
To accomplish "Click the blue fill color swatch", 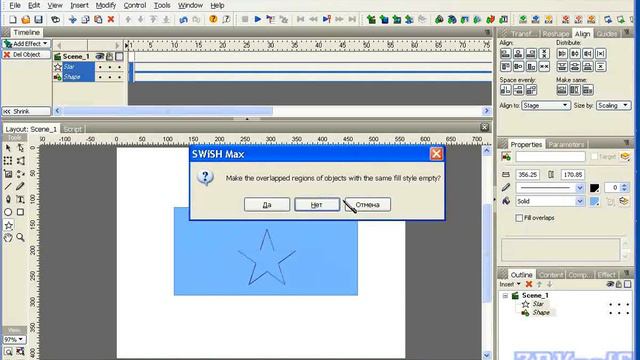I will (x=594, y=201).
